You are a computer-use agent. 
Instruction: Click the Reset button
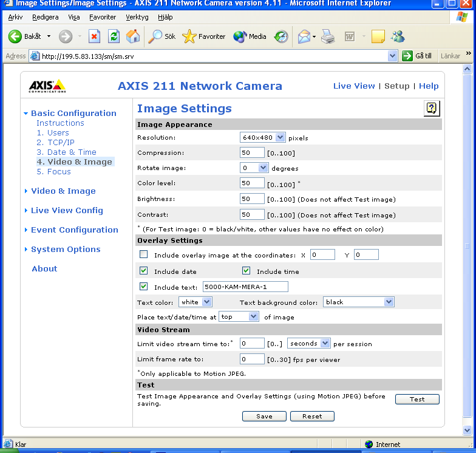pyautogui.click(x=312, y=417)
